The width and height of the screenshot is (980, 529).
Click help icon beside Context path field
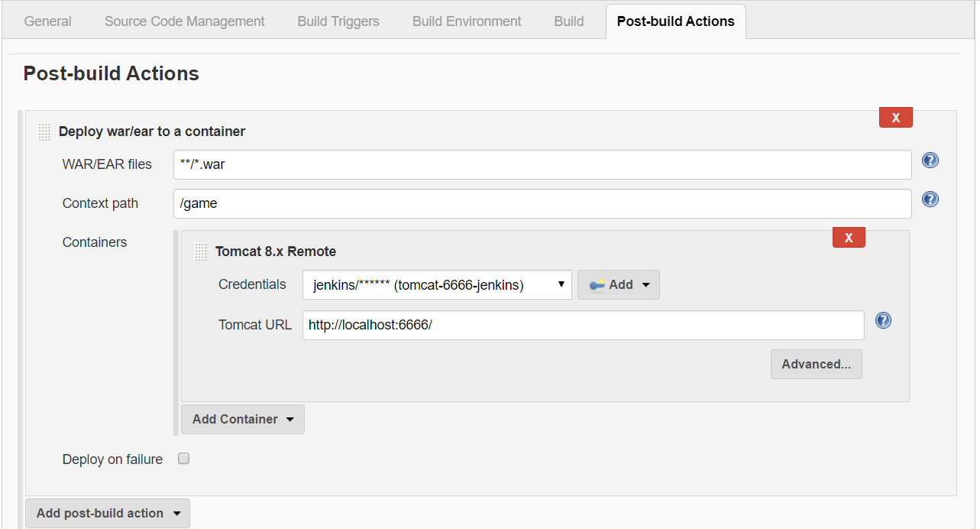point(930,200)
